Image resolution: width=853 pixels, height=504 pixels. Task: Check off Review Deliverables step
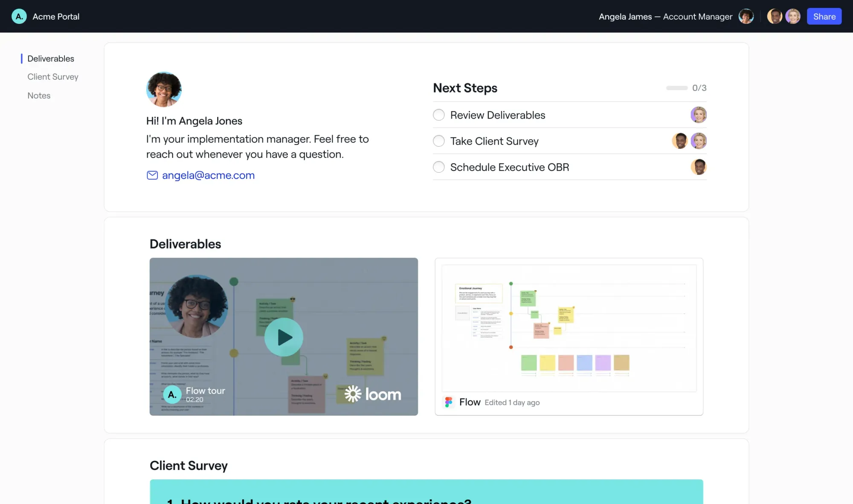(439, 115)
